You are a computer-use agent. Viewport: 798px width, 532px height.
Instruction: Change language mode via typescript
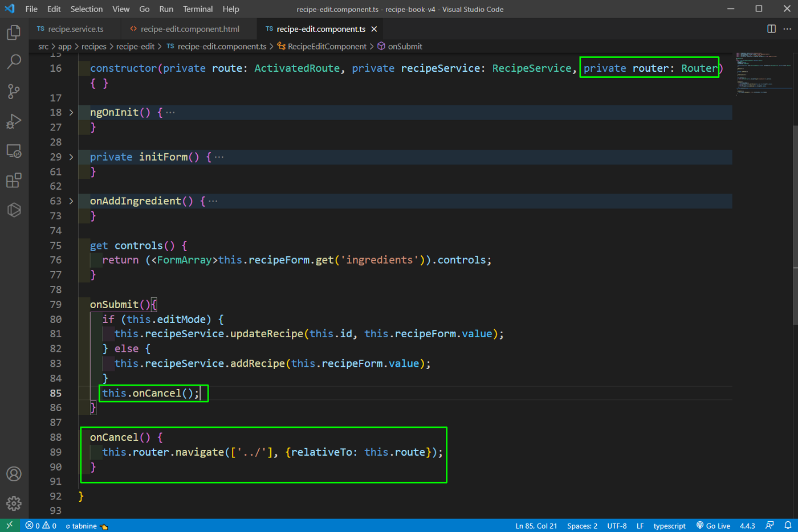(x=669, y=526)
